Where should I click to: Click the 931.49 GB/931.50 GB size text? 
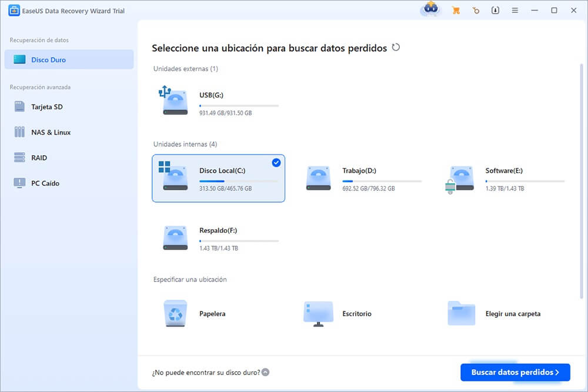tap(225, 113)
